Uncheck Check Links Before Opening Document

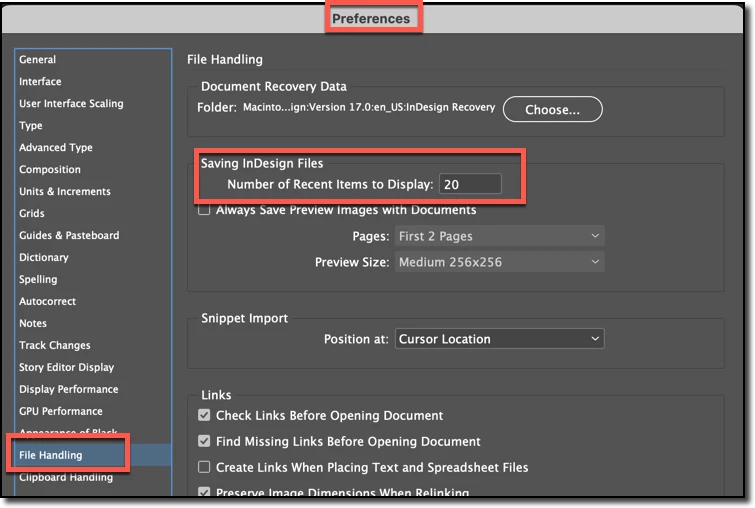[x=204, y=415]
